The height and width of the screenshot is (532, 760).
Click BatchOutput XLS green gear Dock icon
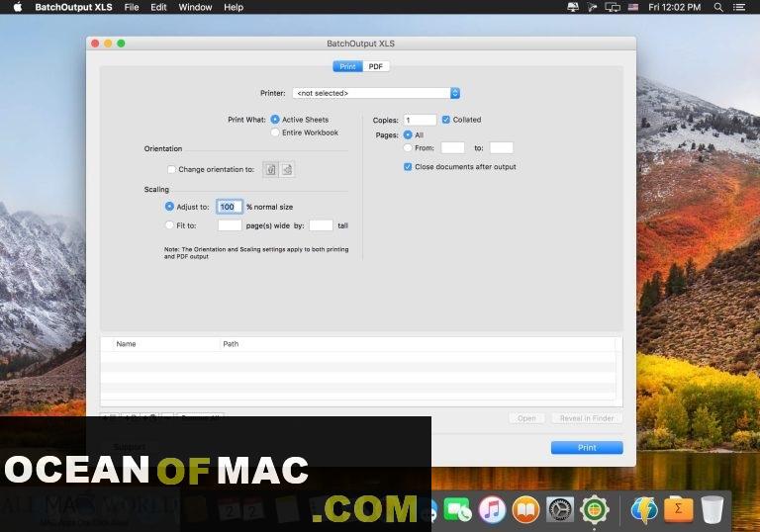[594, 509]
